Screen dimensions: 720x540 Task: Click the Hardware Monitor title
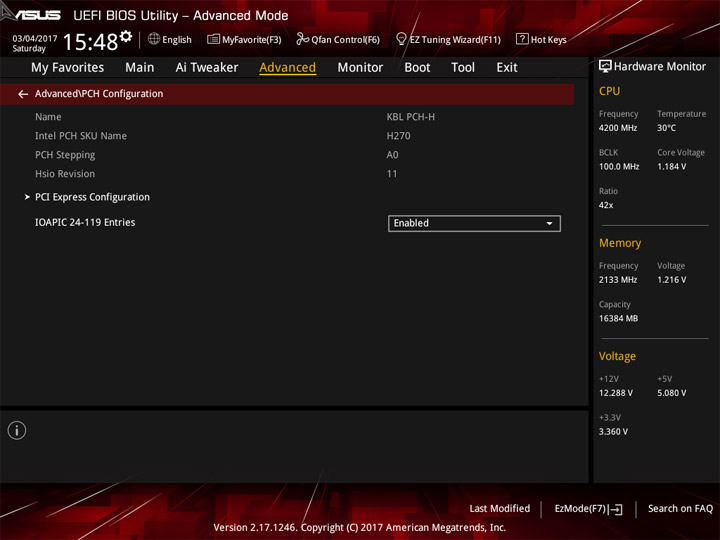pos(660,67)
